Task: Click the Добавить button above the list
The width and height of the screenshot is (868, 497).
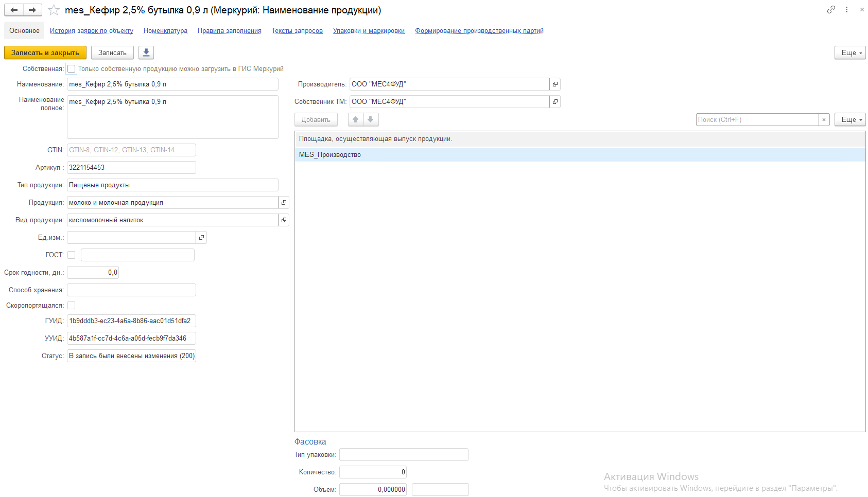Action: click(316, 120)
